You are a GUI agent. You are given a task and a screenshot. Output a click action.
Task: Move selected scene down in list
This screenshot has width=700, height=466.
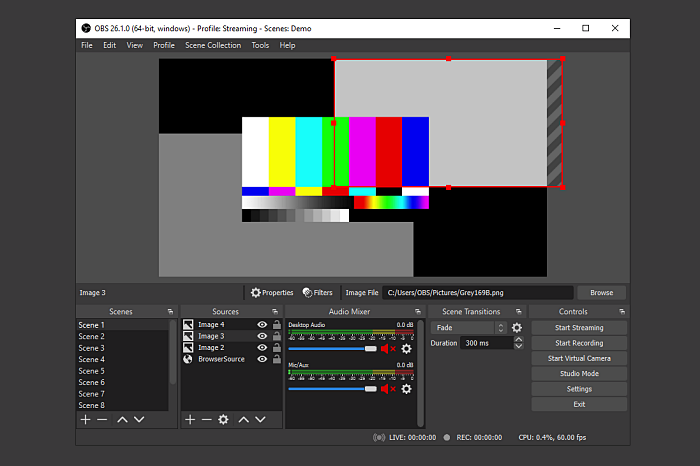(139, 420)
